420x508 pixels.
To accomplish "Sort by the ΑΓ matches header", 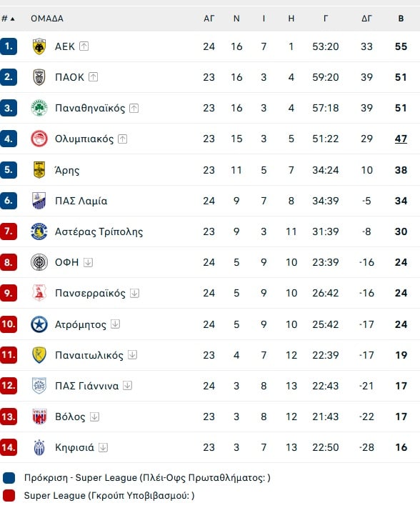I will tap(209, 19).
